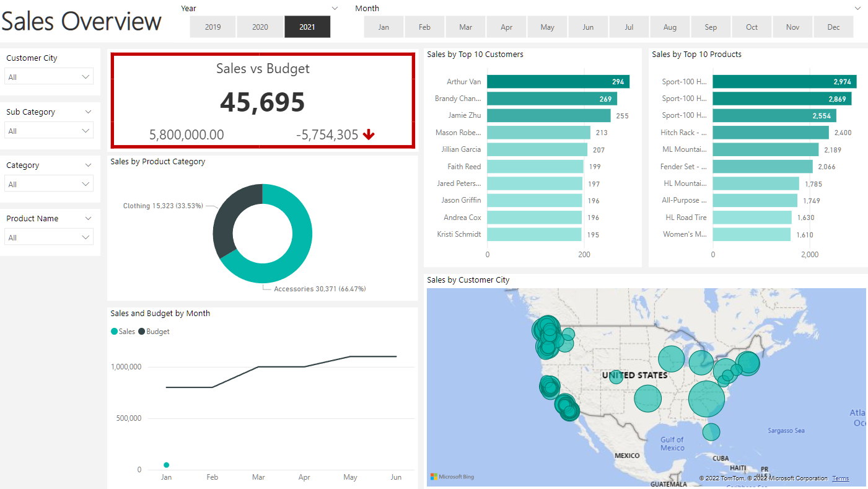Select the Jason Griffin customer bar
The image size is (868, 489).
(534, 200)
